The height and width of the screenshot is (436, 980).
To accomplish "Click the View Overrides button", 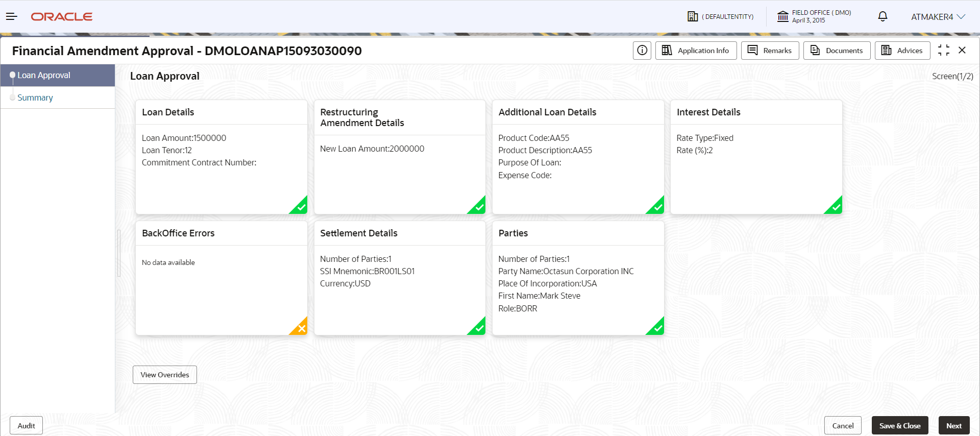I will [165, 375].
